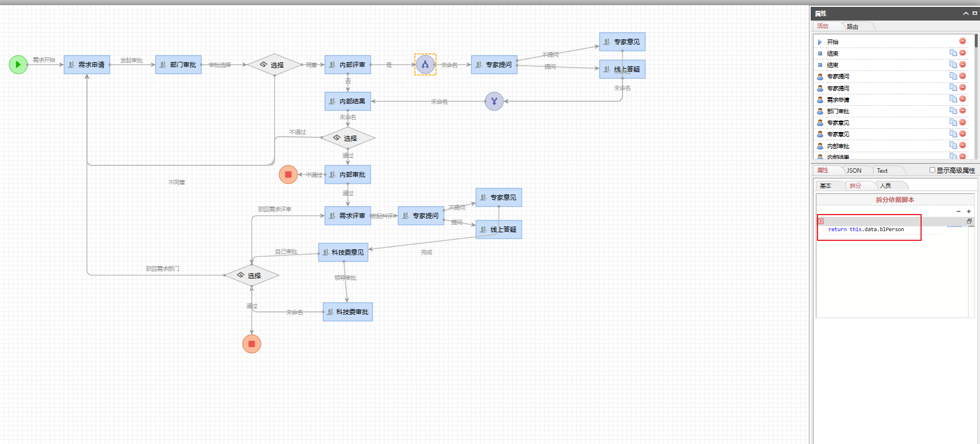
Task: Click delete icon for 部门审批 activity
Action: [x=962, y=110]
